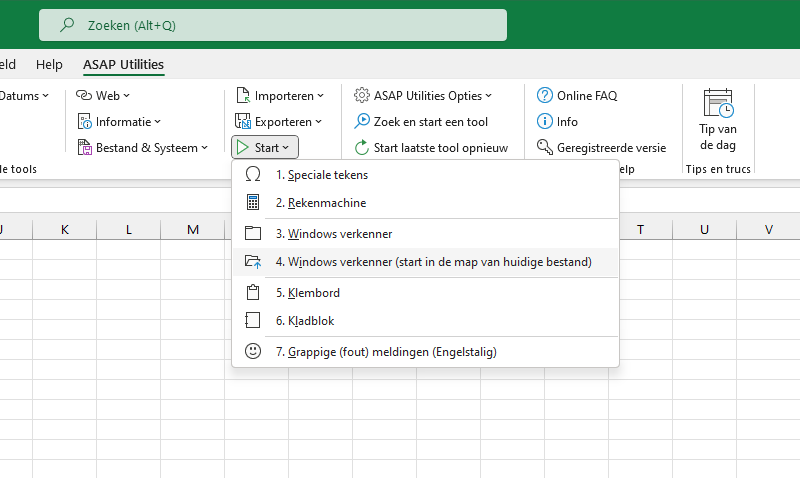Click the gear icon for ASAP Utilities Opties
Image resolution: width=800 pixels, height=478 pixels.
coord(362,95)
